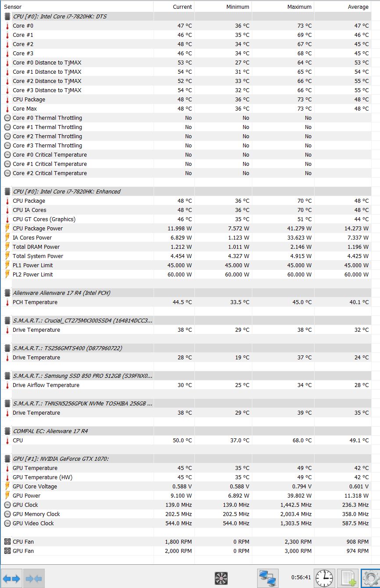This screenshot has height=588, width=380.
Task: Click the log file with plus icon
Action: 349,578
